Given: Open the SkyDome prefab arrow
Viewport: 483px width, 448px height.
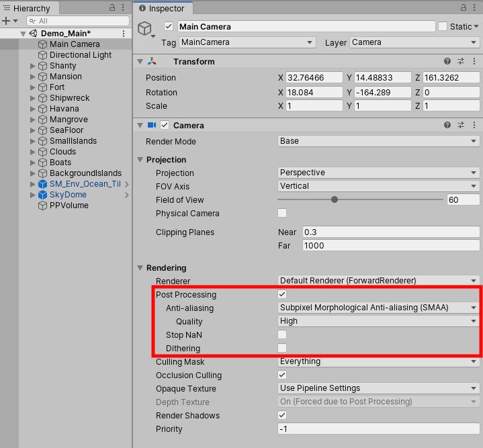Looking at the screenshot, I should point(126,195).
